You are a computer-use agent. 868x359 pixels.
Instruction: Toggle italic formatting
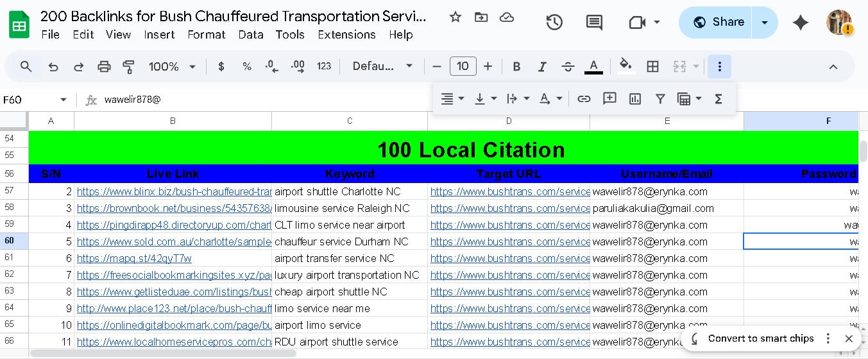point(542,66)
